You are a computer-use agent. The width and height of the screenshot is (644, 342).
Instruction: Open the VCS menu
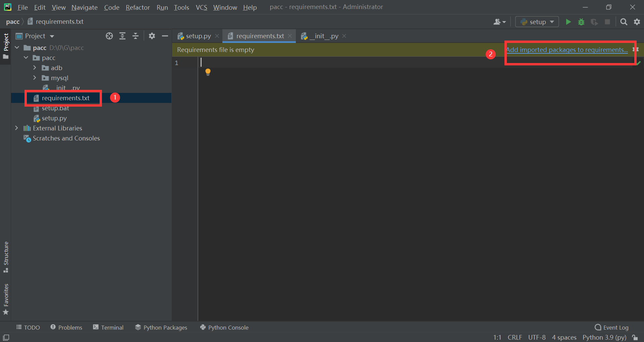pos(202,7)
